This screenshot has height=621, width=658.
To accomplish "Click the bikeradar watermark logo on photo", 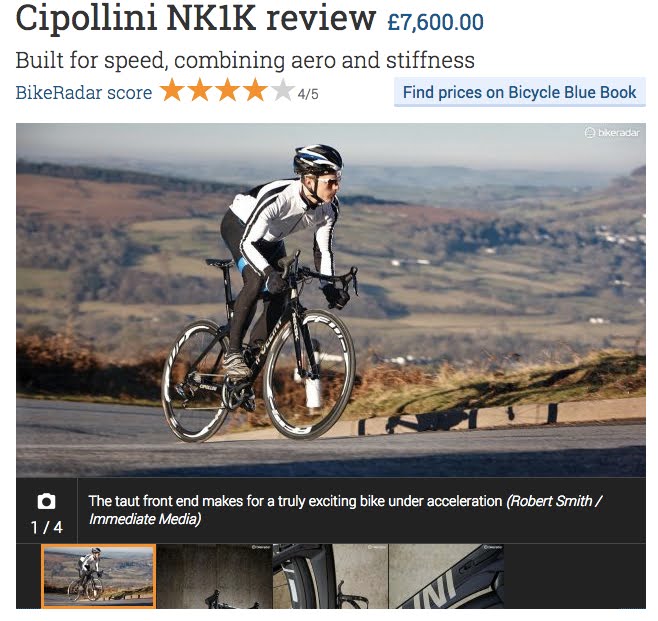I will [x=612, y=133].
